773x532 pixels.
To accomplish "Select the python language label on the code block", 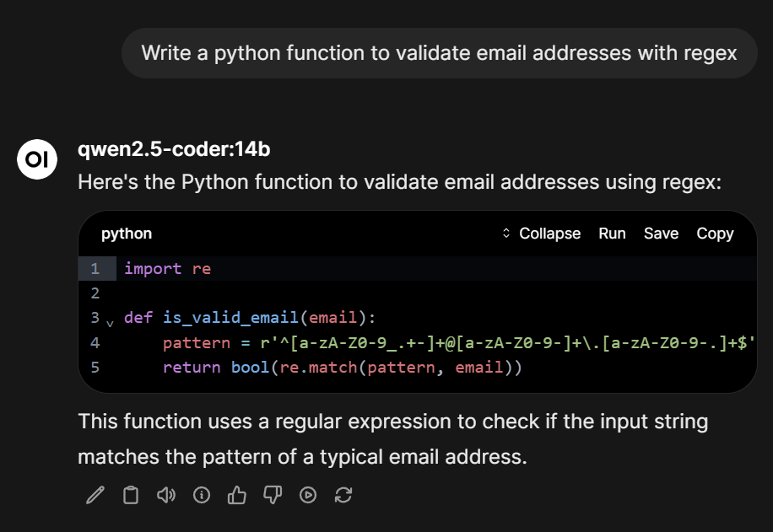I will coord(126,234).
